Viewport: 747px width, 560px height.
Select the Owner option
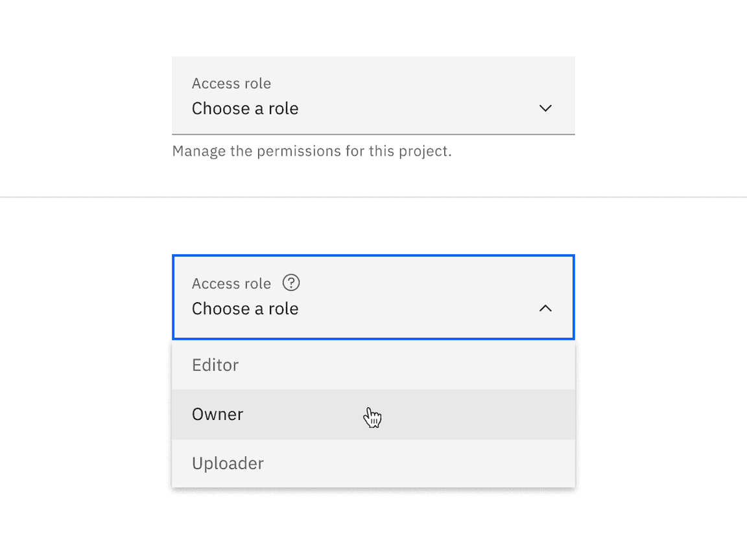(217, 414)
